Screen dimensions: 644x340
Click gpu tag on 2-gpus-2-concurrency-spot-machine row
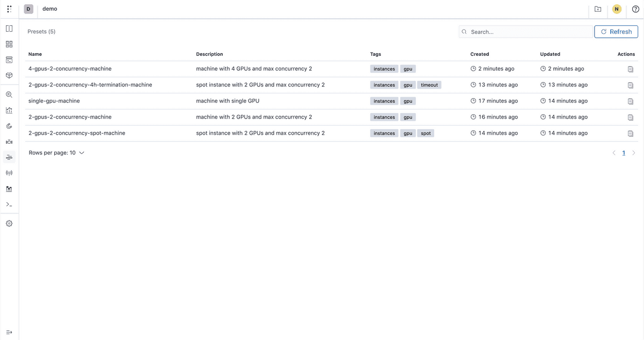click(408, 133)
